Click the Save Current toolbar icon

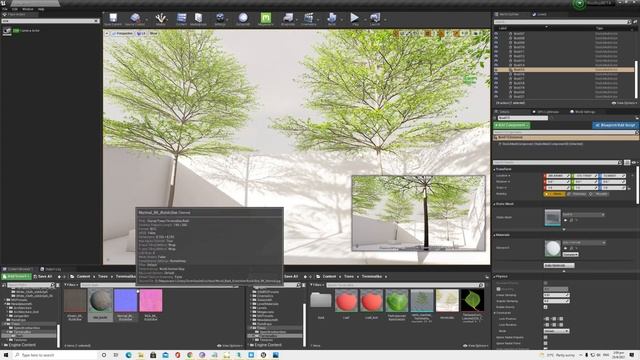(113, 18)
